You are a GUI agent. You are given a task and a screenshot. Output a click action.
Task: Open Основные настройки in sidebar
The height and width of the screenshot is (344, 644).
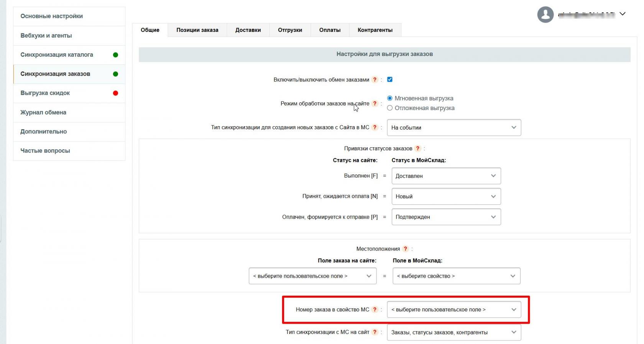point(69,16)
